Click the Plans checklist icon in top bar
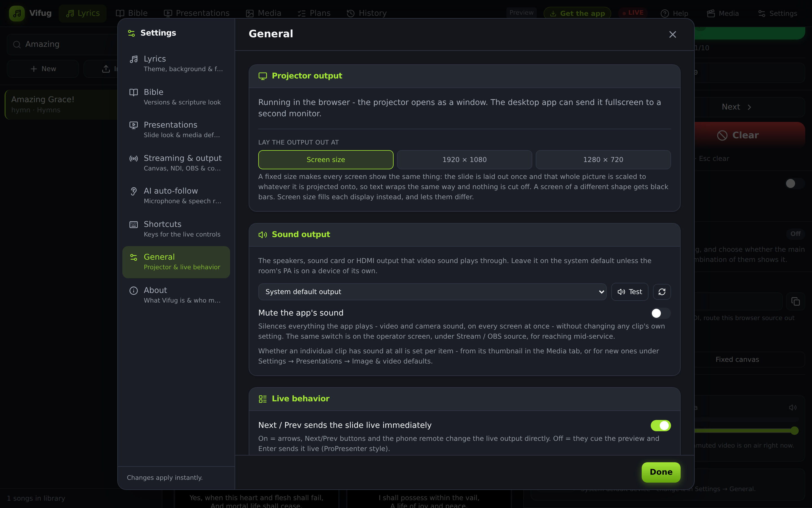This screenshot has width=812, height=508. point(301,13)
